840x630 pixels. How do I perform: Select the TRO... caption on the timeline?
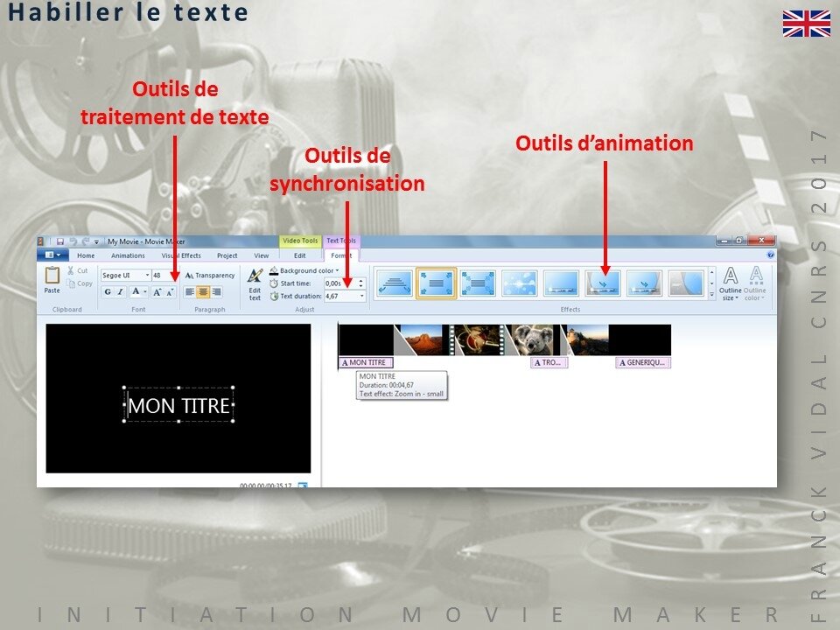549,362
